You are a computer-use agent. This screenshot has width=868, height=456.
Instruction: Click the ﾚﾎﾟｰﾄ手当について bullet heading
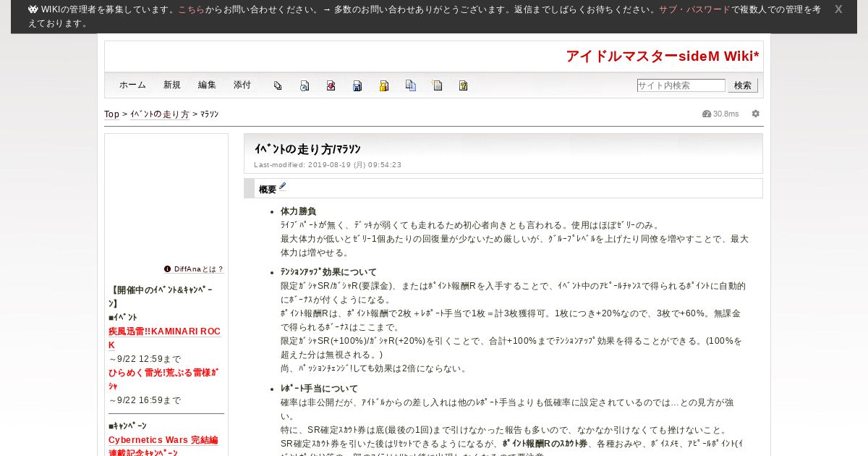pyautogui.click(x=319, y=389)
